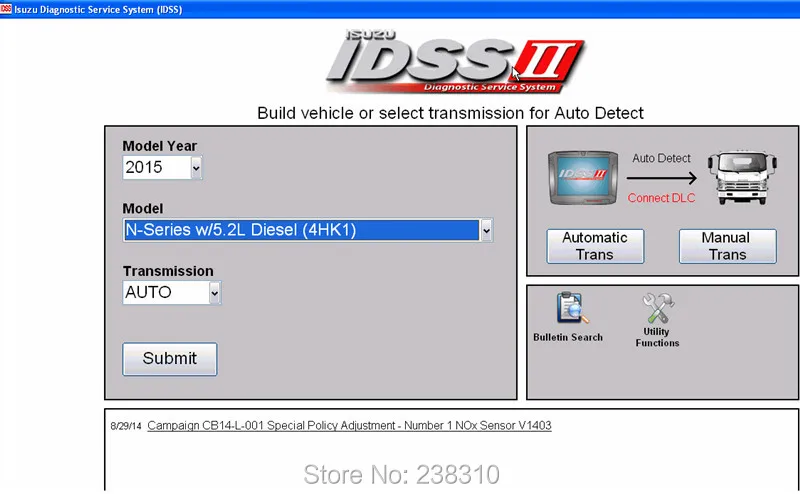This screenshot has width=800, height=494.
Task: Choose Manual Trans for auto detect
Action: pyautogui.click(x=728, y=246)
